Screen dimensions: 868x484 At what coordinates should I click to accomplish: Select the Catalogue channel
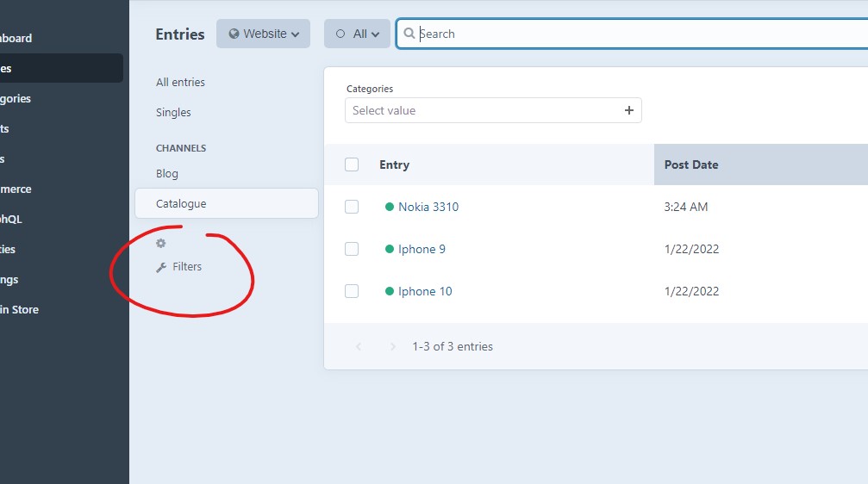click(x=227, y=203)
